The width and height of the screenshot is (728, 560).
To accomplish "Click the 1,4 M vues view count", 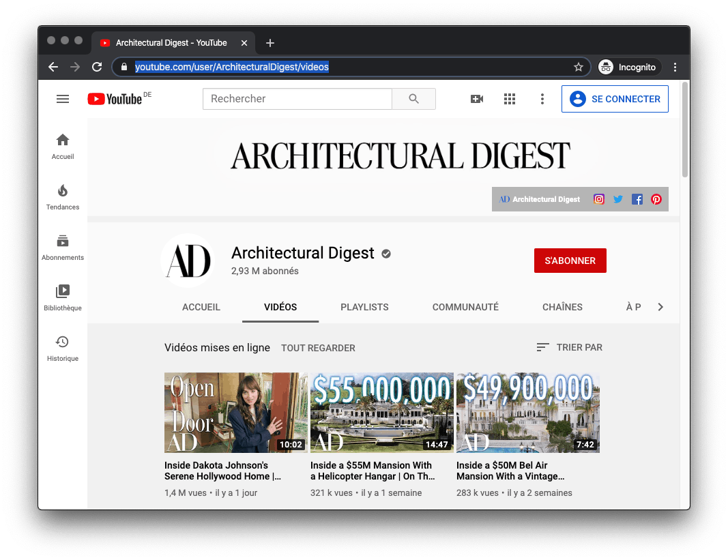I will (186, 492).
